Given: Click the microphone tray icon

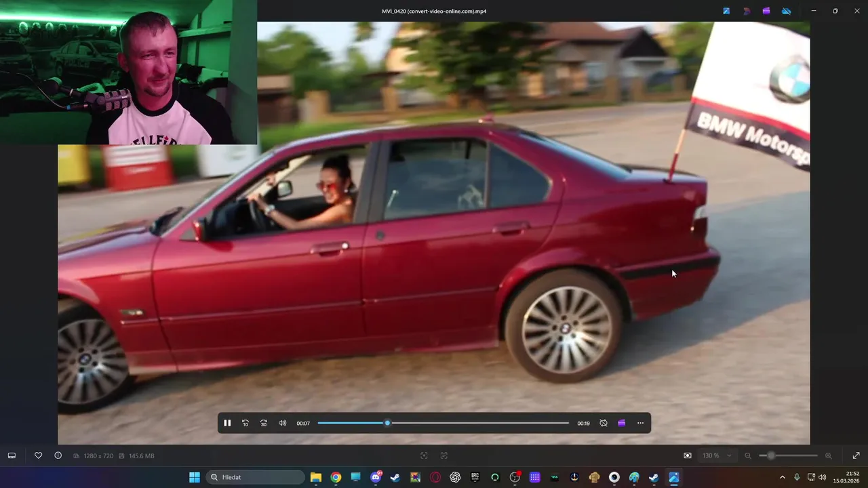Looking at the screenshot, I should pyautogui.click(x=797, y=477).
